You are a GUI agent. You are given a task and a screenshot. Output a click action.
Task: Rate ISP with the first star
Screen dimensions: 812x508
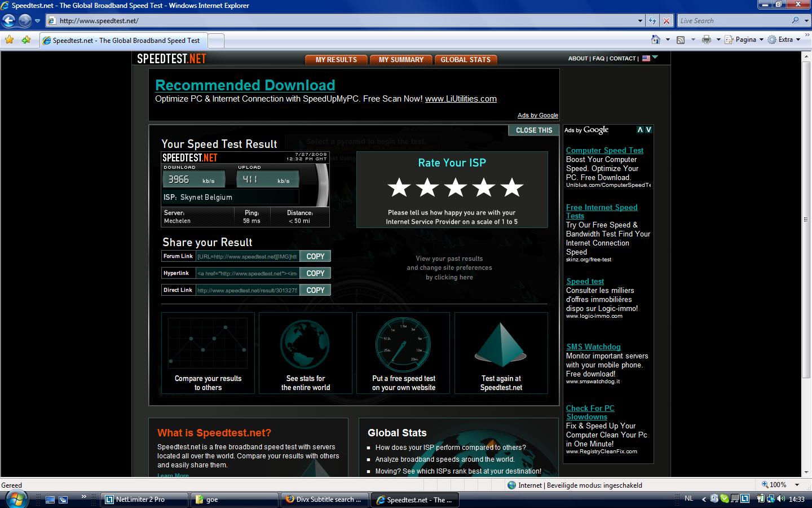(x=399, y=187)
